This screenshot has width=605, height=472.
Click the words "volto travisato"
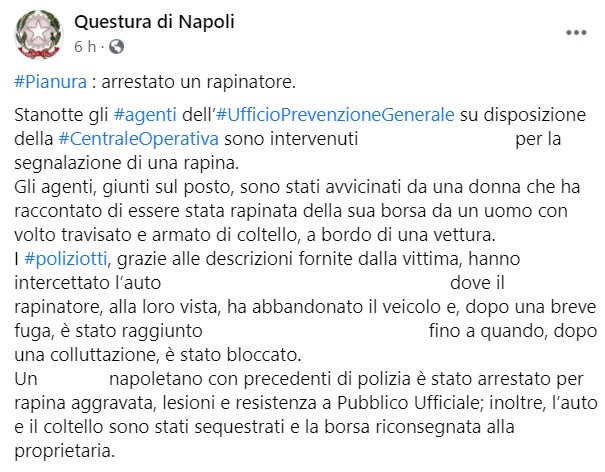click(x=73, y=236)
